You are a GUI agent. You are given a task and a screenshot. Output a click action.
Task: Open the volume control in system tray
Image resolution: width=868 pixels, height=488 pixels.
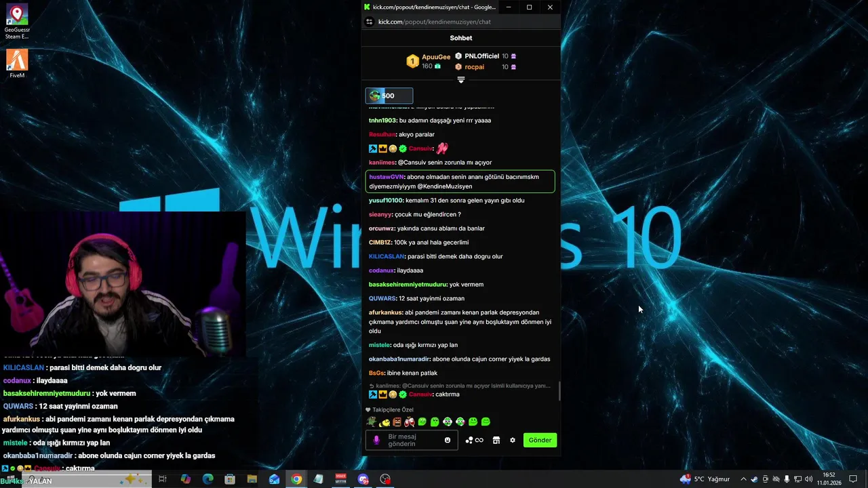808,479
